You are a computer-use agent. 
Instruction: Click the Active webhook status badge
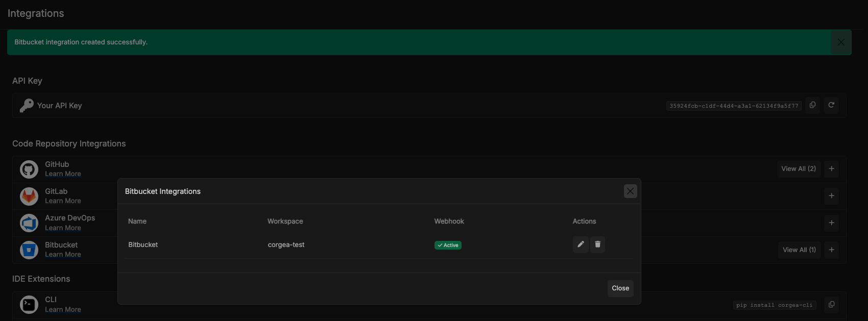click(448, 245)
